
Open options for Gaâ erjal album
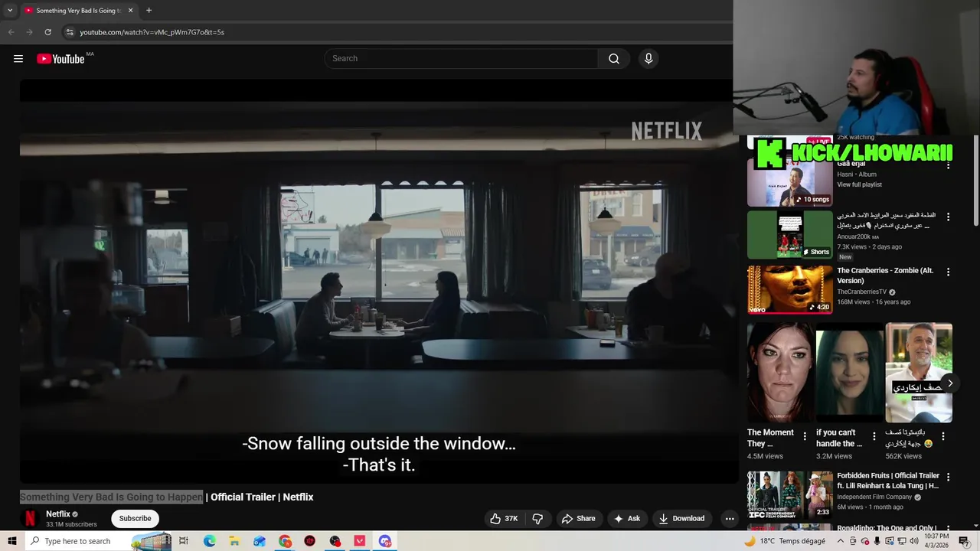point(948,165)
